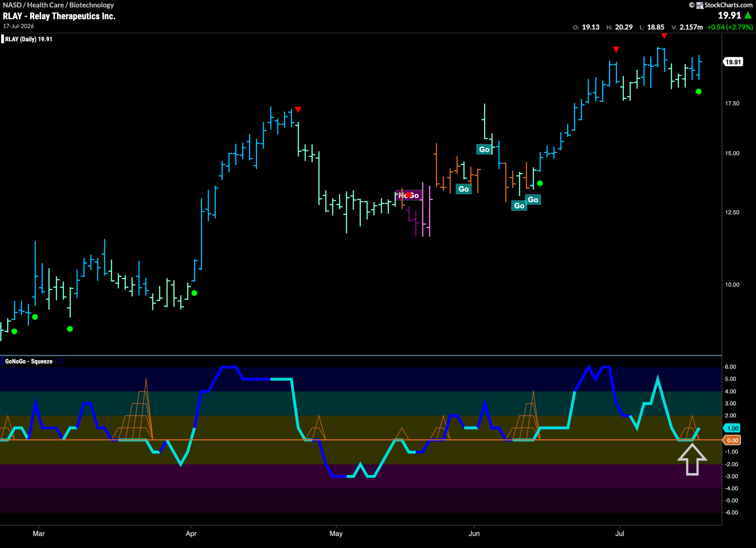
Task: Click the 10.00 price axis label
Action: 732,285
